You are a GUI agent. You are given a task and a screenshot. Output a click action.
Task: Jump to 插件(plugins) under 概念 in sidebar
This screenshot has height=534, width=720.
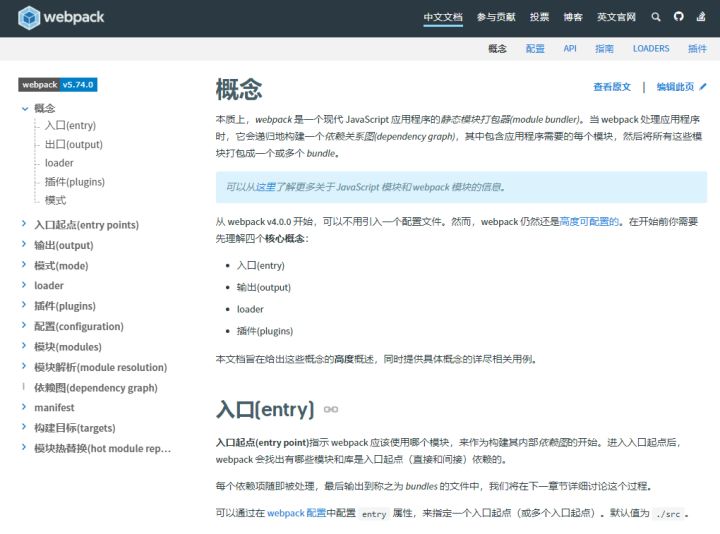coord(74,182)
